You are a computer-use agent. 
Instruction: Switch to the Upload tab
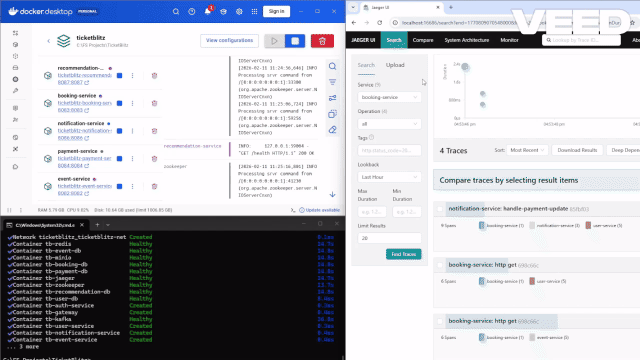[x=395, y=65]
